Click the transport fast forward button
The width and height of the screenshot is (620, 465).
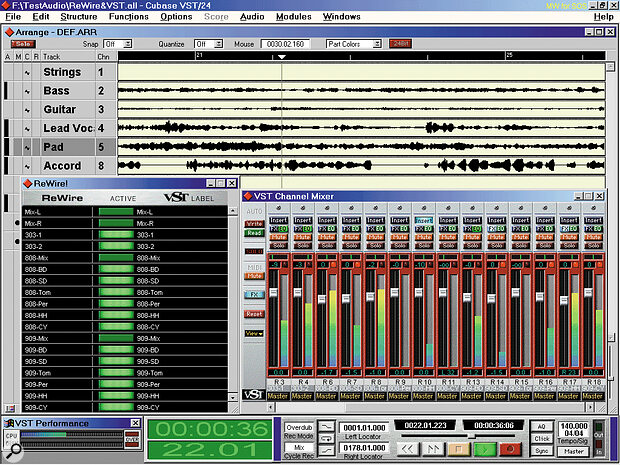click(x=433, y=449)
